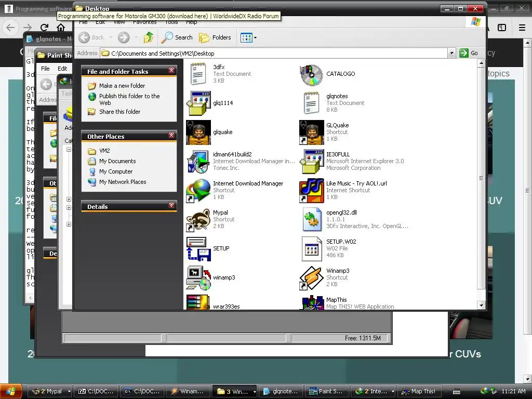Click the Search toolbar button

click(x=177, y=37)
